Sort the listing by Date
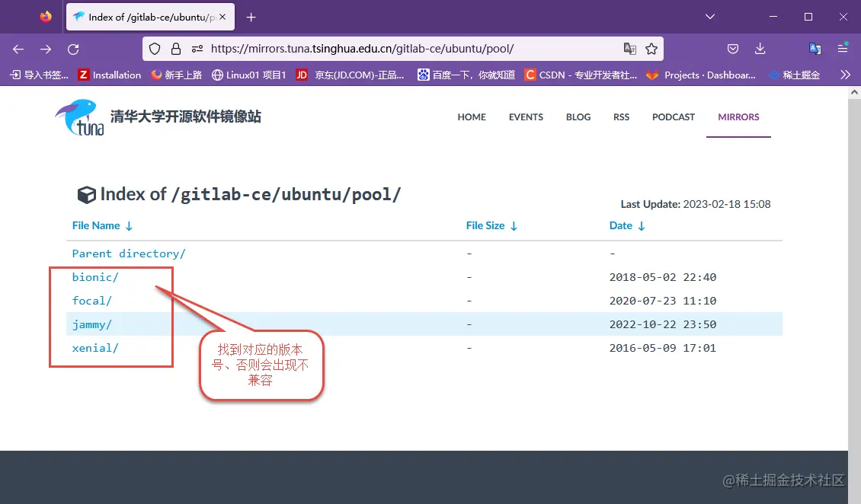Viewport: 861px width, 504px height. coord(627,225)
